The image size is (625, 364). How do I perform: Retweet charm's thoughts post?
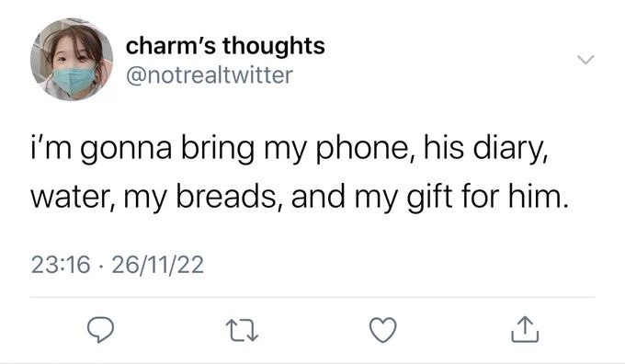click(x=242, y=331)
